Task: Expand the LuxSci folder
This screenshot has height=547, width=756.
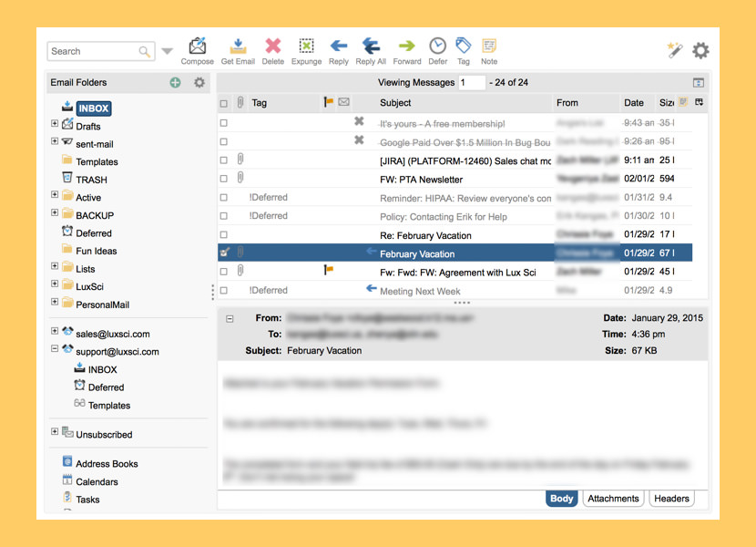Action: 55,284
